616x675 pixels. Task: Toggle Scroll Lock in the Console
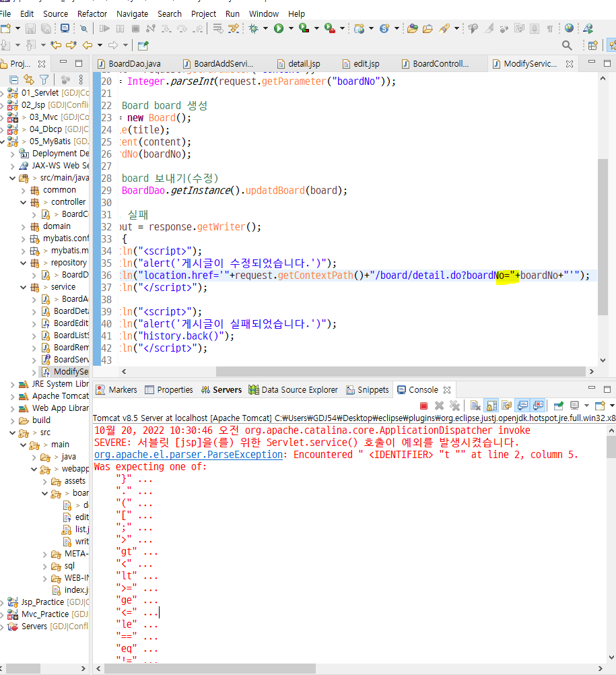tap(491, 406)
